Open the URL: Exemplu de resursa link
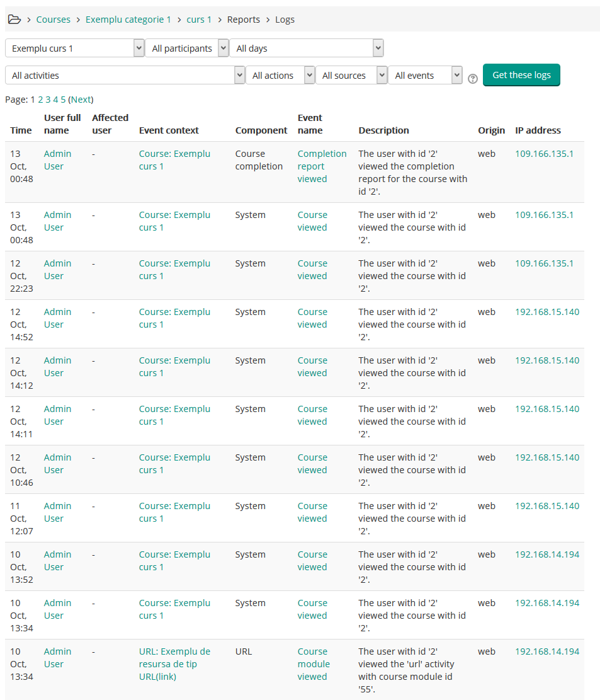The image size is (600, 700). pos(174,663)
